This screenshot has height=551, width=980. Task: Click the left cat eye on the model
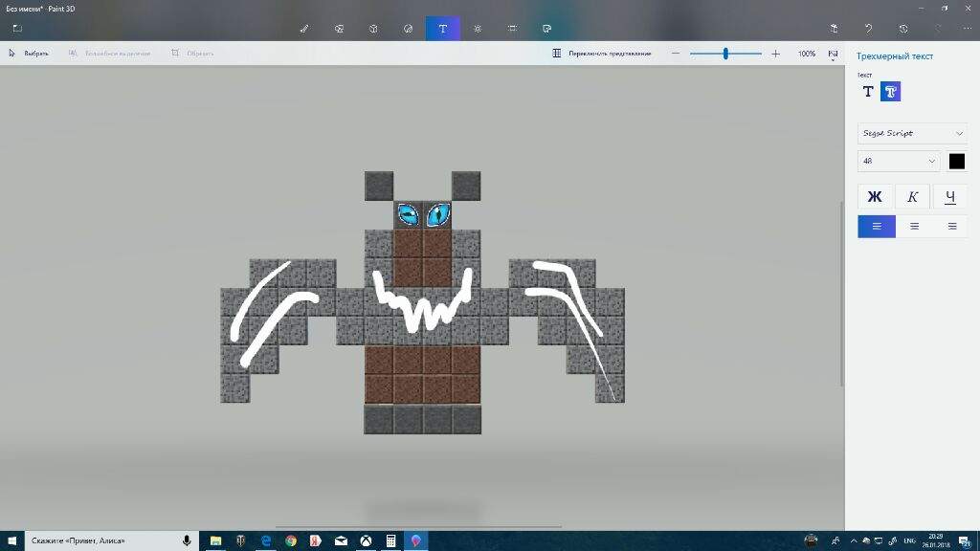coord(408,215)
